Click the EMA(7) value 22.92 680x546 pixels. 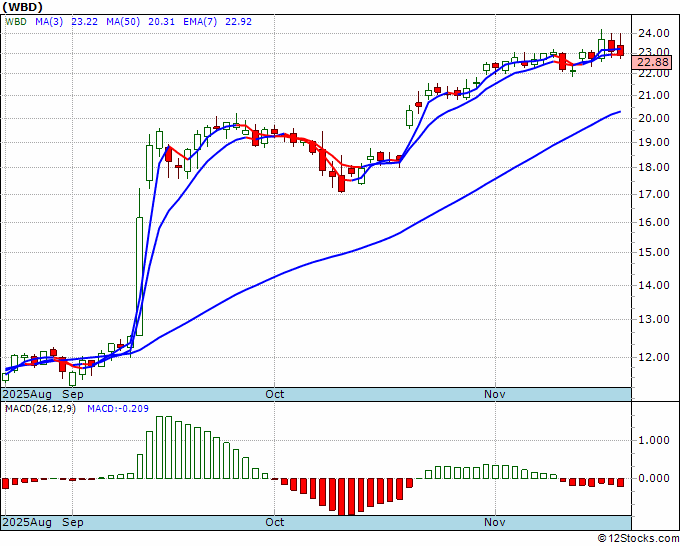pos(239,22)
